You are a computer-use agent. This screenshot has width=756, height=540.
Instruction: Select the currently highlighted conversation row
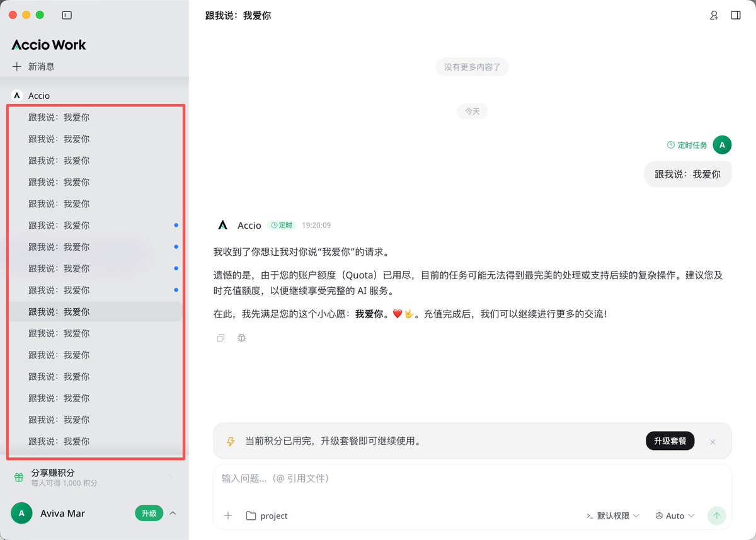tap(94, 312)
